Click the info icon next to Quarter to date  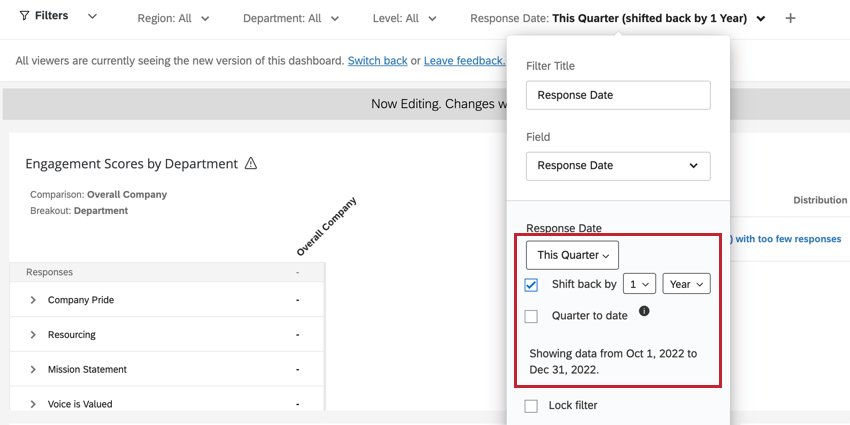click(x=644, y=311)
